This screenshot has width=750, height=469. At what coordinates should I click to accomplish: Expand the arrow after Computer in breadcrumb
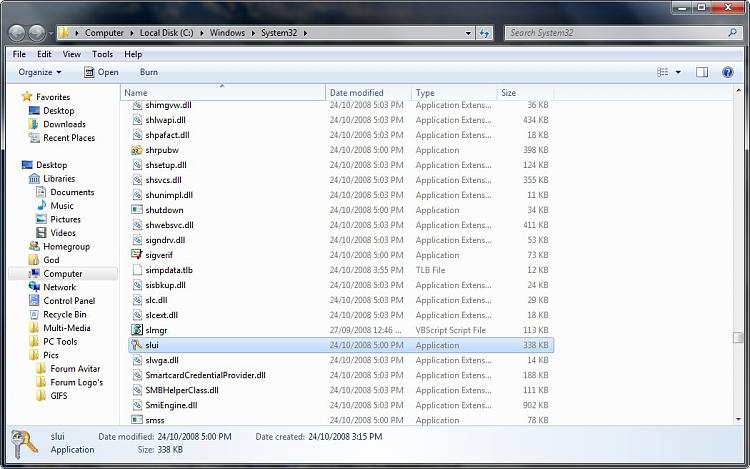click(132, 33)
